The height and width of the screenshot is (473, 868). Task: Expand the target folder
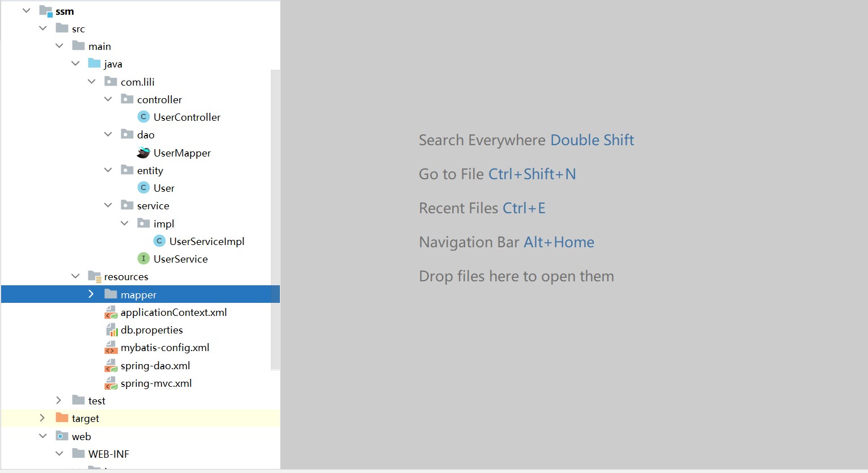[x=42, y=418]
